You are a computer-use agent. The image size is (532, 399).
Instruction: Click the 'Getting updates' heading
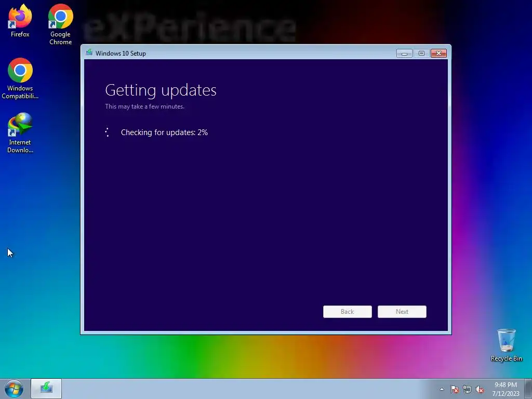[161, 90]
